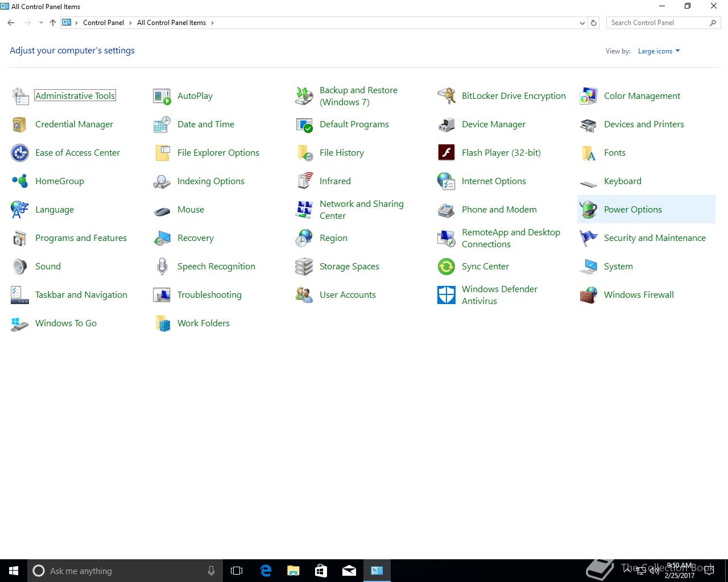Open the Windows Start menu
This screenshot has height=582, width=728.
pyautogui.click(x=14, y=571)
